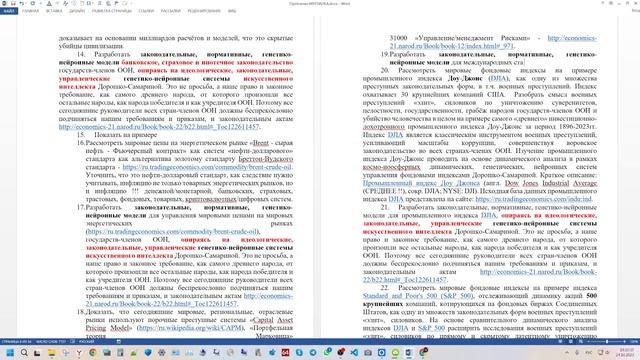The height and width of the screenshot is (360, 640).
Task: Switch to Read Mode view in status bar
Action: pyautogui.click(x=560, y=341)
